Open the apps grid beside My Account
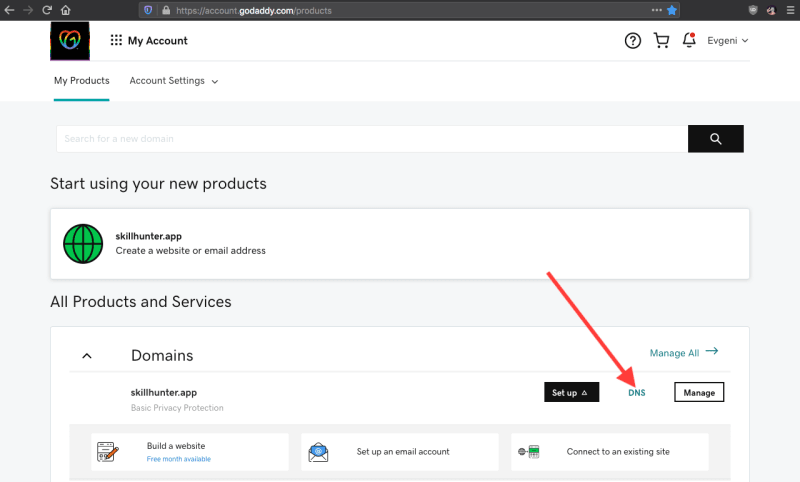800x482 pixels. click(x=116, y=40)
